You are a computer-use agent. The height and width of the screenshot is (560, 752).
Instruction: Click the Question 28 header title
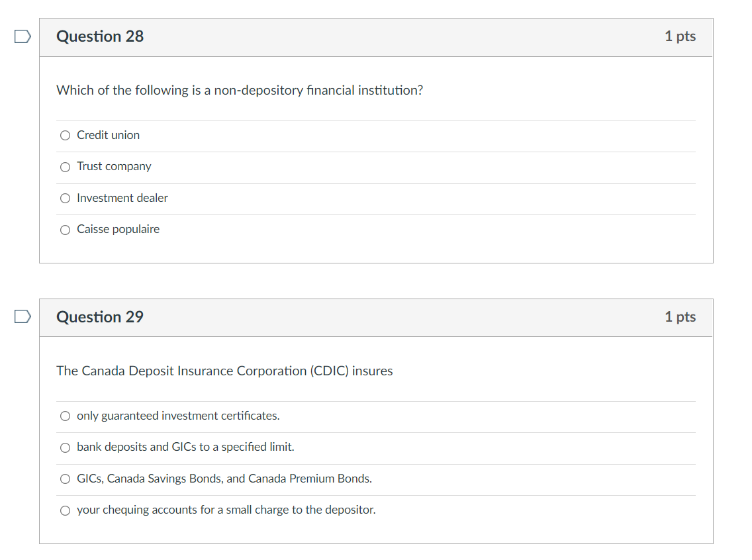point(100,36)
